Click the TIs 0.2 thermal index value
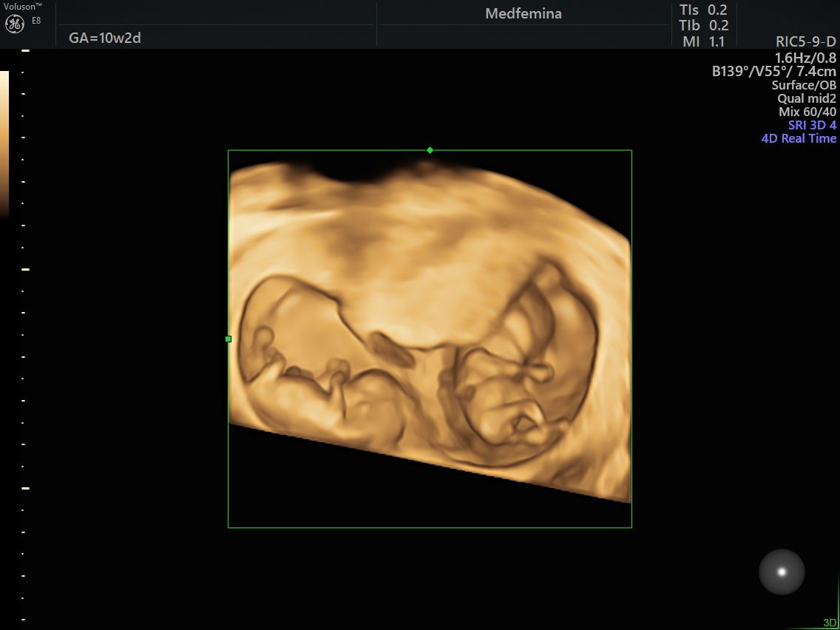840x630 pixels. click(x=703, y=10)
